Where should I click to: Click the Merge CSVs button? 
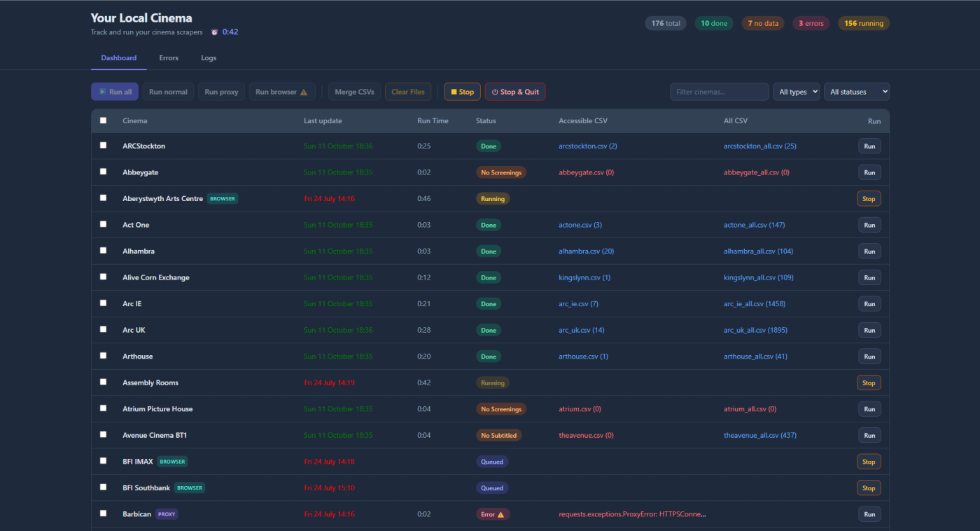pyautogui.click(x=354, y=92)
